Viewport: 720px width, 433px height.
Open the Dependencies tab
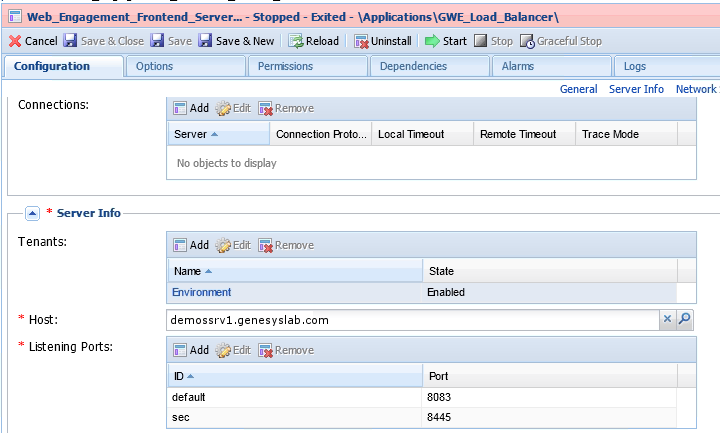coord(430,66)
